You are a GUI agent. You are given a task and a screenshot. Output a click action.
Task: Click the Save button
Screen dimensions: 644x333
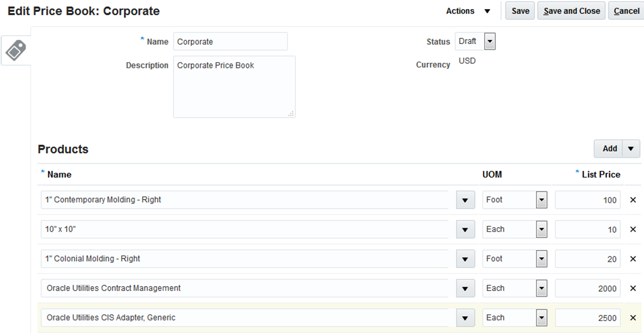point(520,11)
